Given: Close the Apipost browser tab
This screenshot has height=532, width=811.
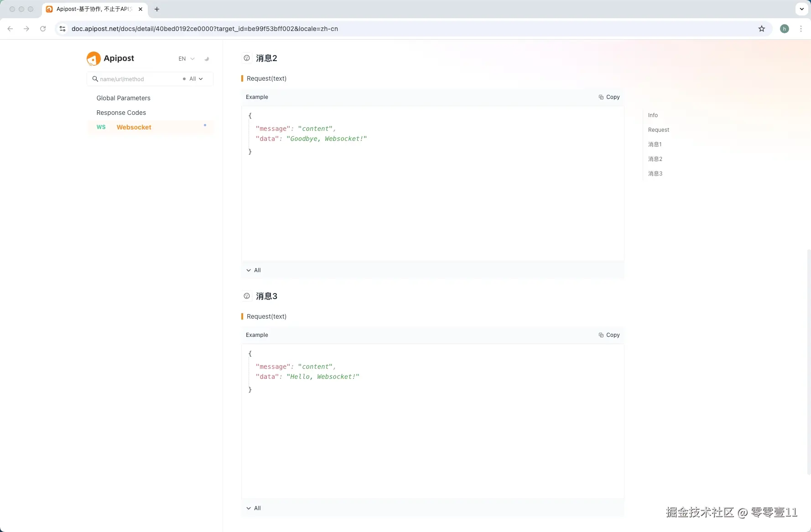Looking at the screenshot, I should (x=140, y=9).
